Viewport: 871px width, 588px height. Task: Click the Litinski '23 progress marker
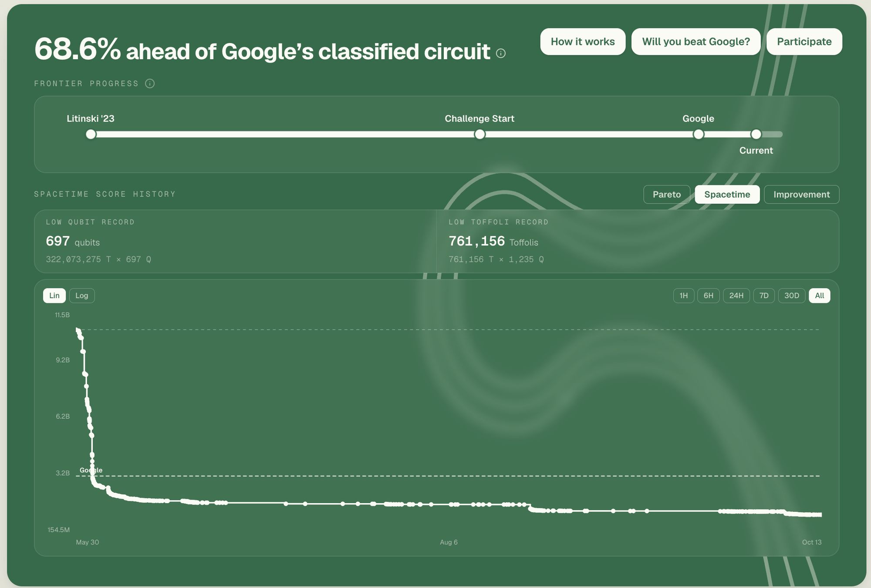pyautogui.click(x=91, y=134)
